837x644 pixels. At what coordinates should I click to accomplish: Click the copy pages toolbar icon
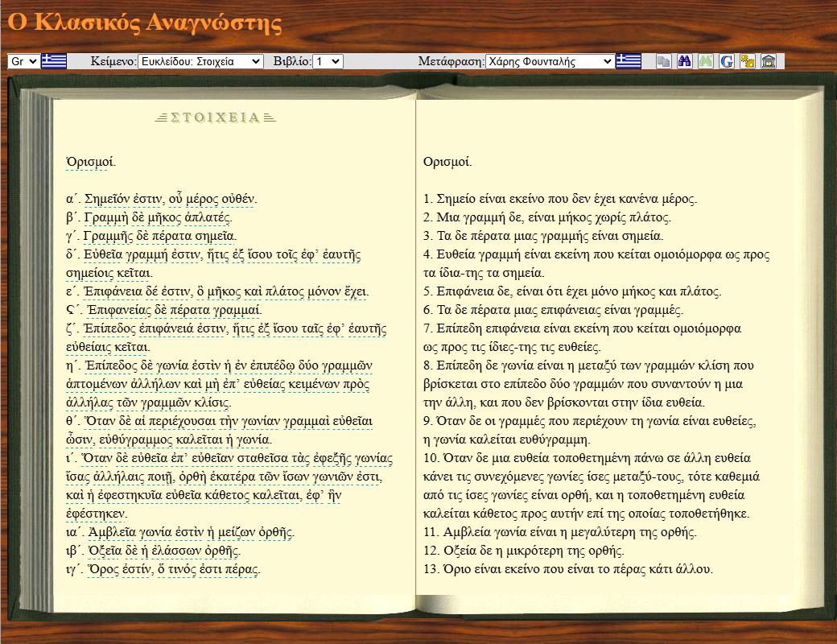[663, 61]
